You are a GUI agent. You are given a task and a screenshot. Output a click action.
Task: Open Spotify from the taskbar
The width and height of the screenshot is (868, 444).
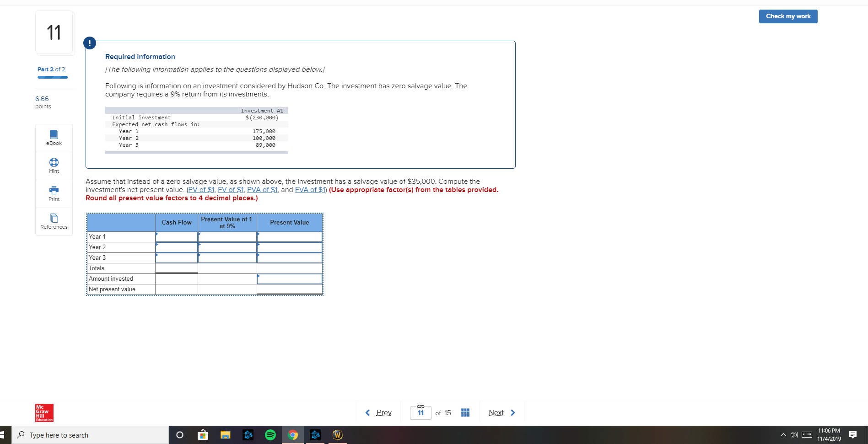click(270, 435)
